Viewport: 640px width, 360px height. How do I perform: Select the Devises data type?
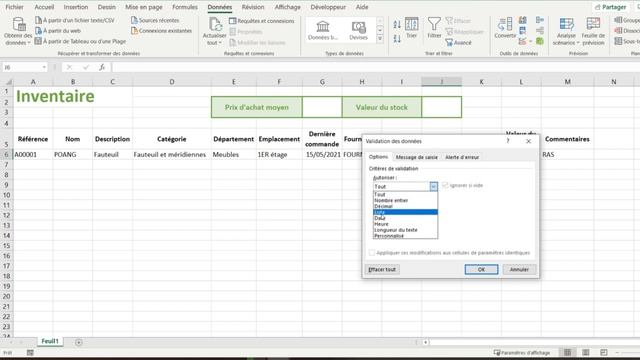click(x=359, y=30)
